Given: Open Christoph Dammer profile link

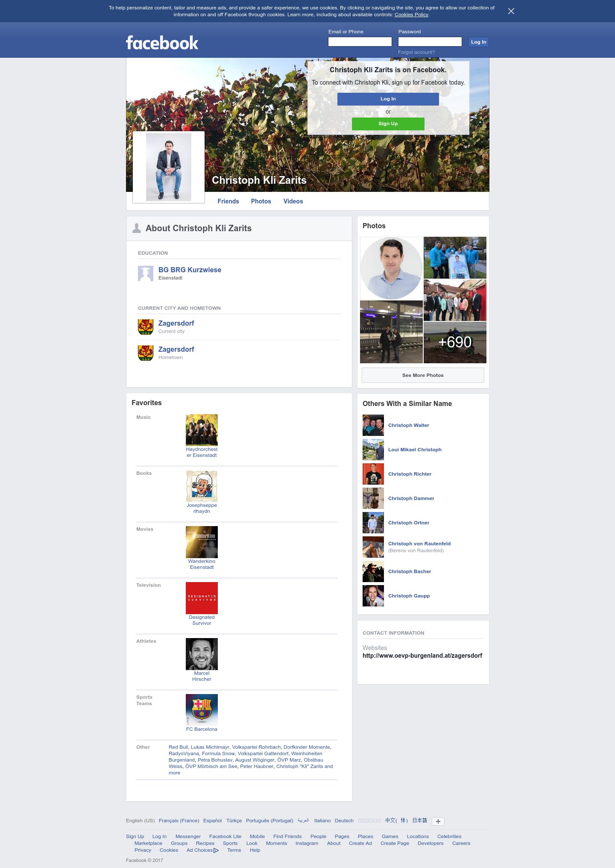Looking at the screenshot, I should pos(411,498).
